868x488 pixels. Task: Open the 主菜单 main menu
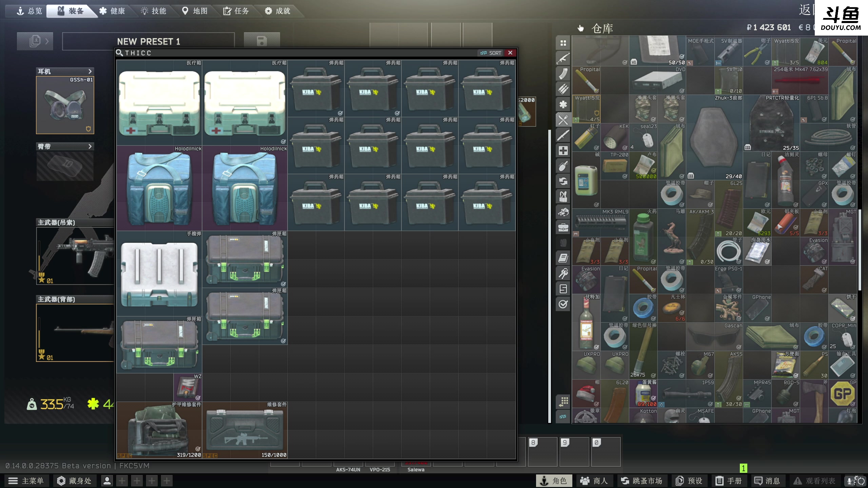[x=26, y=481]
